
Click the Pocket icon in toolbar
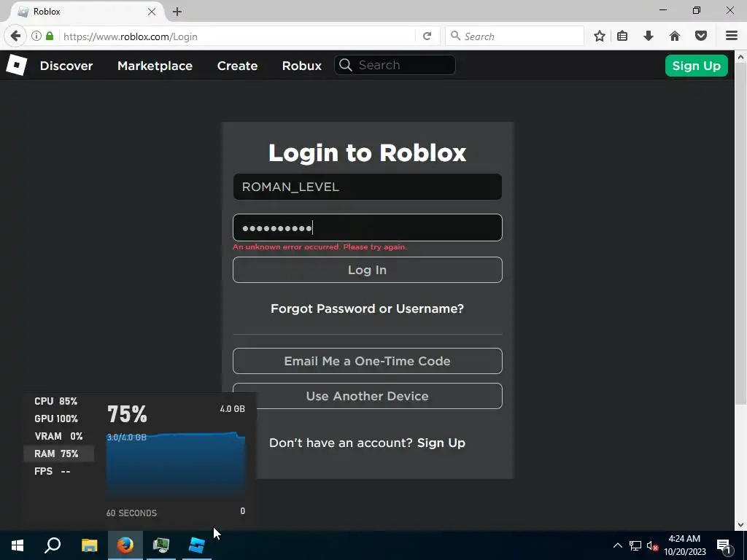click(x=701, y=36)
